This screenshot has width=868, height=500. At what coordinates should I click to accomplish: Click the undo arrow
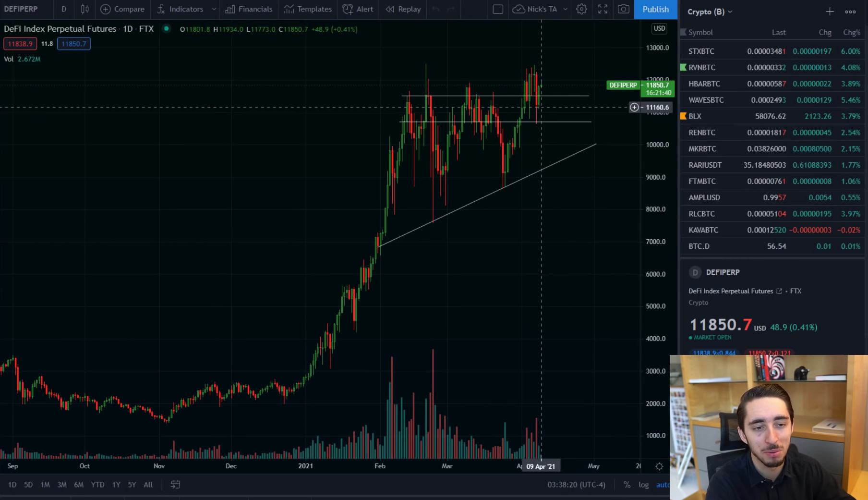coord(436,9)
